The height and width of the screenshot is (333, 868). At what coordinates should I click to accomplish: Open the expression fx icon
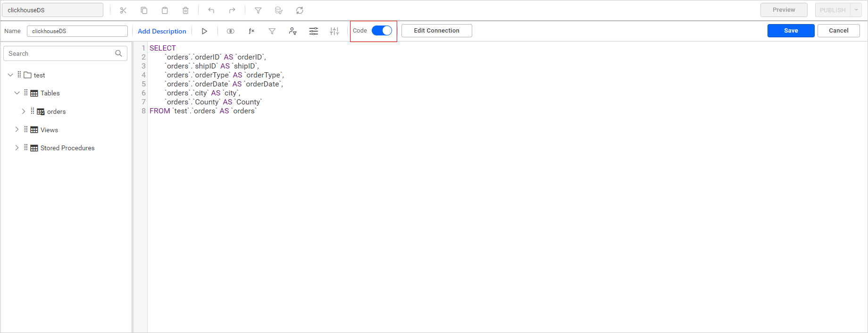pyautogui.click(x=251, y=31)
